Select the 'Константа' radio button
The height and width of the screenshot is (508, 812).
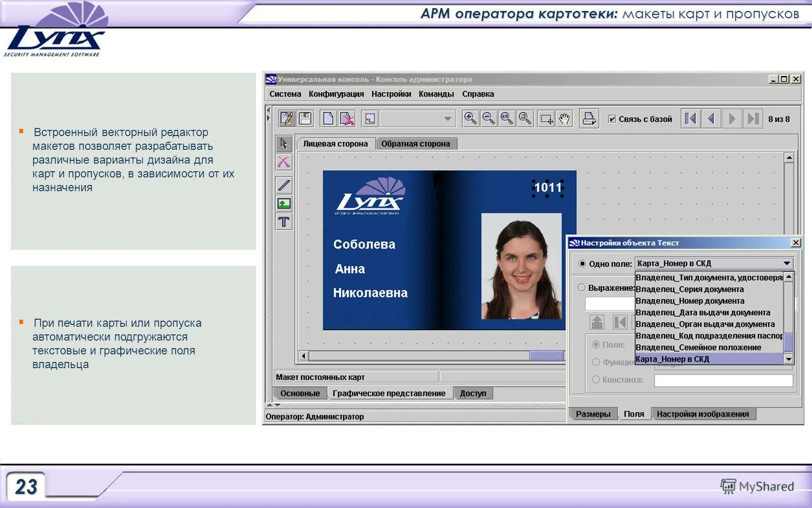(x=596, y=380)
